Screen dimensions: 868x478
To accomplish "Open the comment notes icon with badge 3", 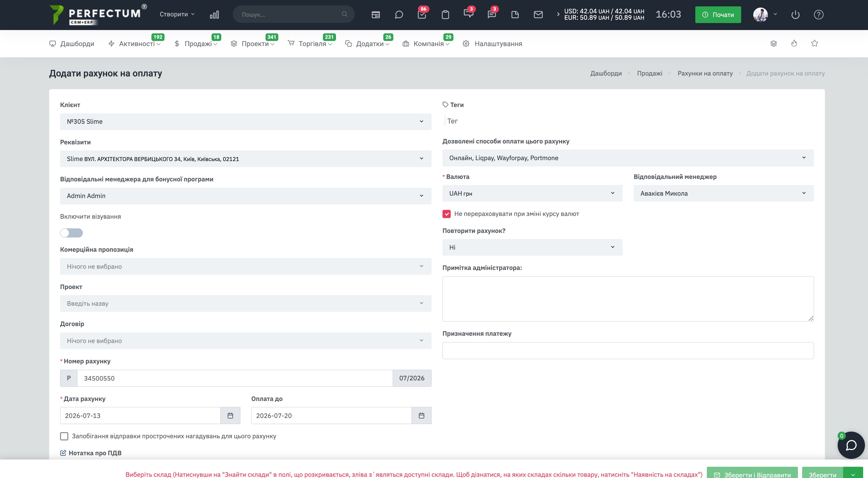I will 492,15.
